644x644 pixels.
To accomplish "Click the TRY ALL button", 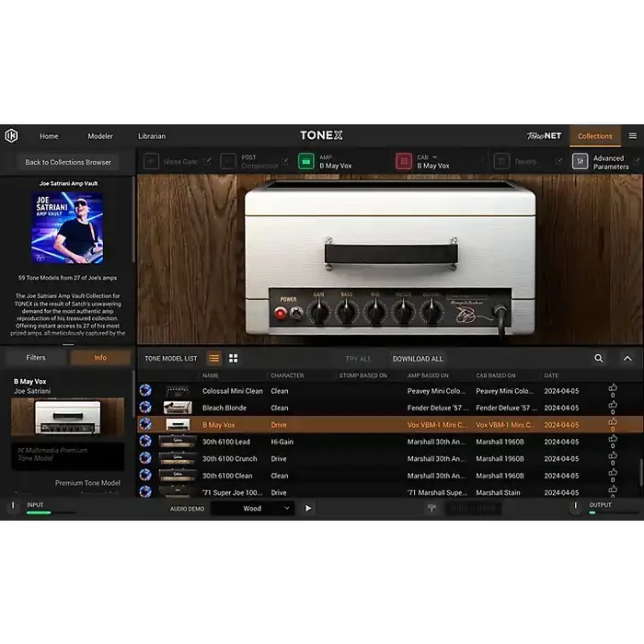I will (x=358, y=359).
